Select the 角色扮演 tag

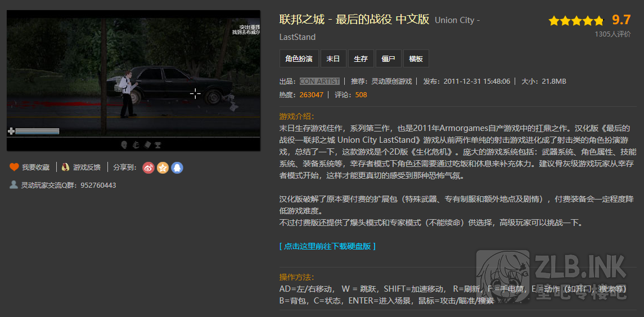[299, 58]
